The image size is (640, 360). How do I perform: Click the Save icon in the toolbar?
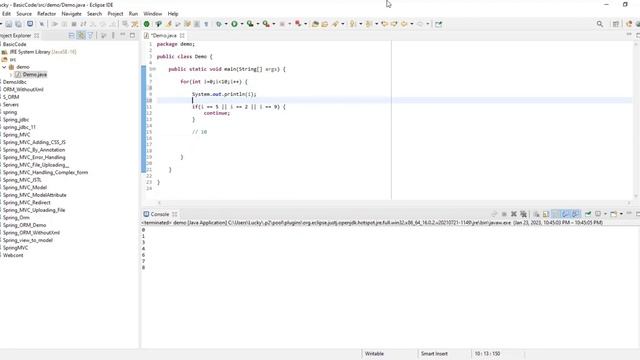point(9,24)
